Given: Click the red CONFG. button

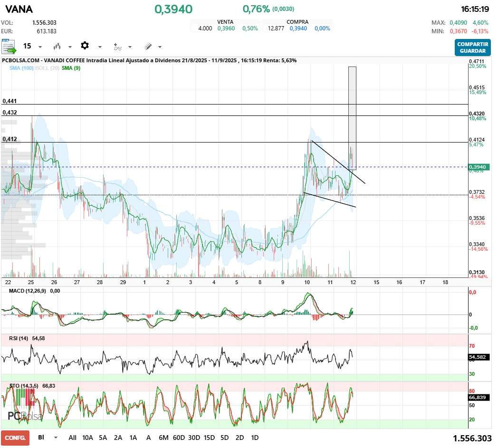Looking at the screenshot, I should 15,438.
